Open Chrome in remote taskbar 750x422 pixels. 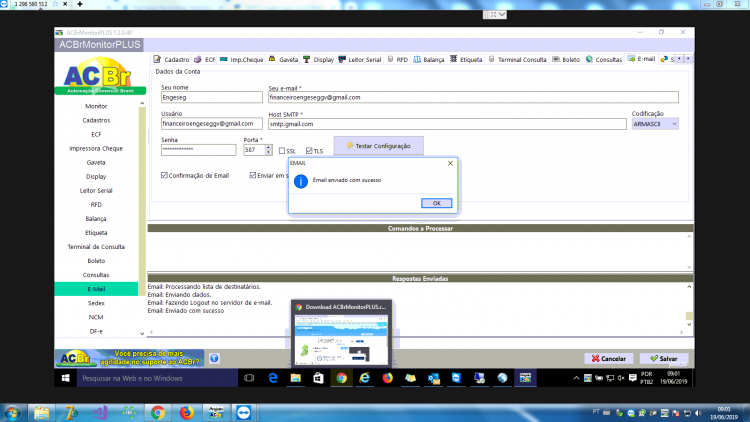click(x=342, y=378)
